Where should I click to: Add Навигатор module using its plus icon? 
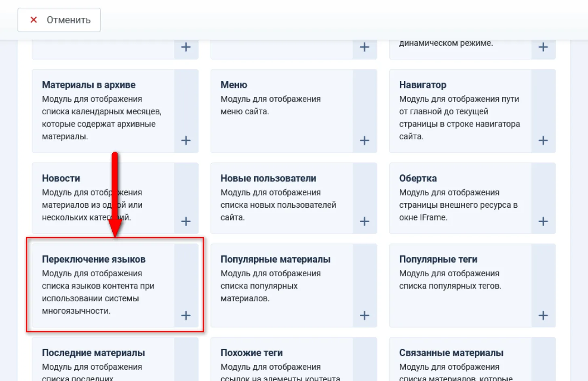543,141
